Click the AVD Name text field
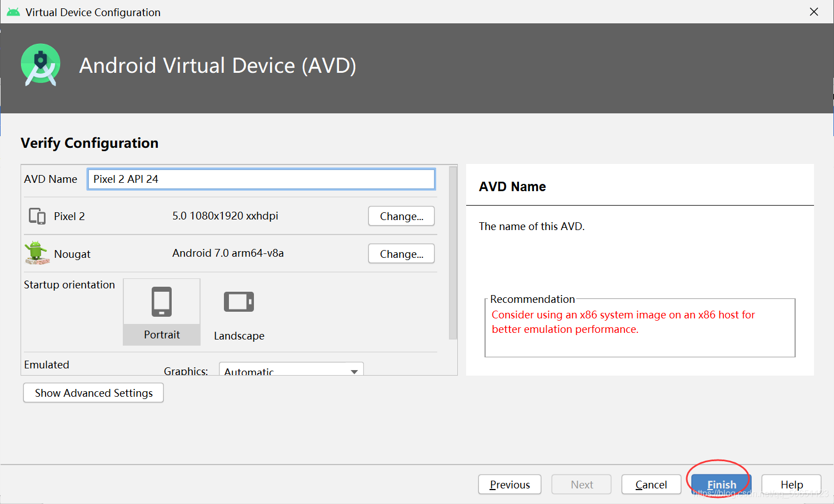 tap(261, 179)
